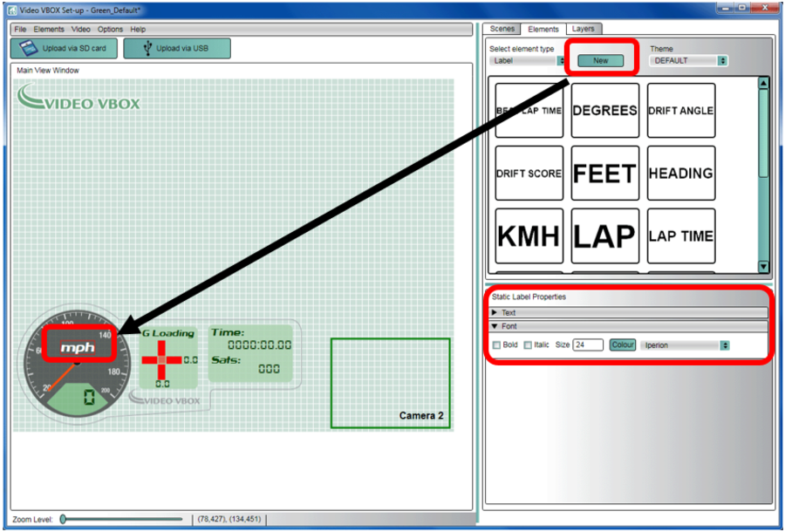The height and width of the screenshot is (532, 785).
Task: Select the DEGREES label thumbnail
Action: point(604,111)
